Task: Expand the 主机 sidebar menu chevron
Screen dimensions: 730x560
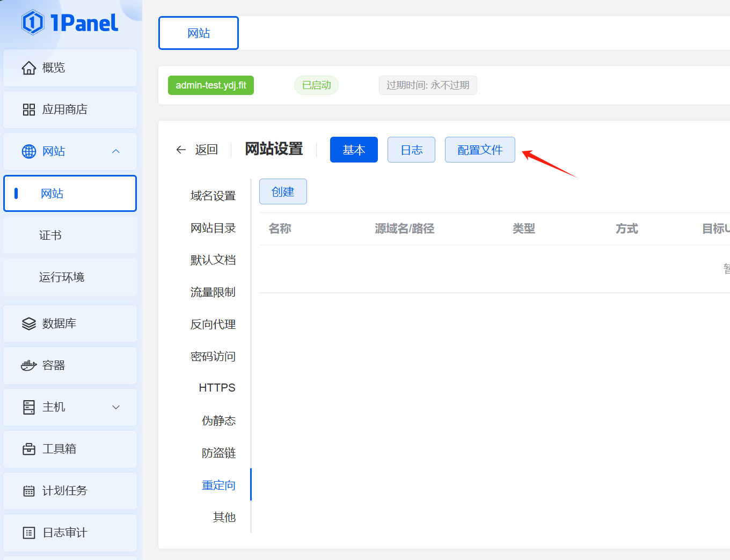Action: (116, 407)
